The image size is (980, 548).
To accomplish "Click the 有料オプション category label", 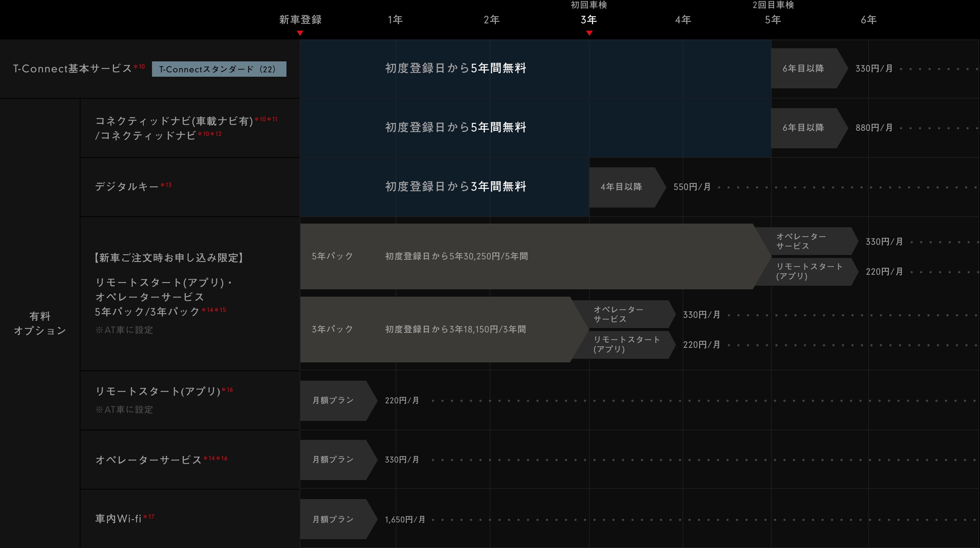I will coord(40,323).
